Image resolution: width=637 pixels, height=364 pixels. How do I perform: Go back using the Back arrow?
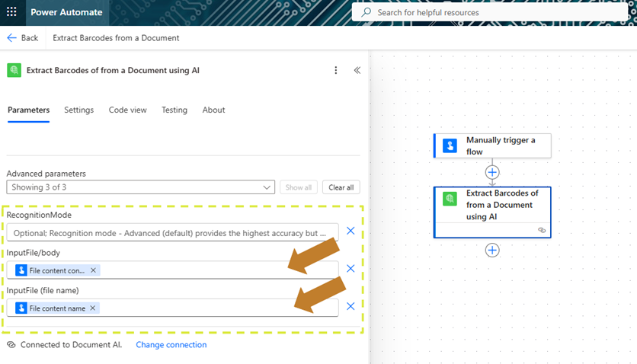(x=23, y=38)
